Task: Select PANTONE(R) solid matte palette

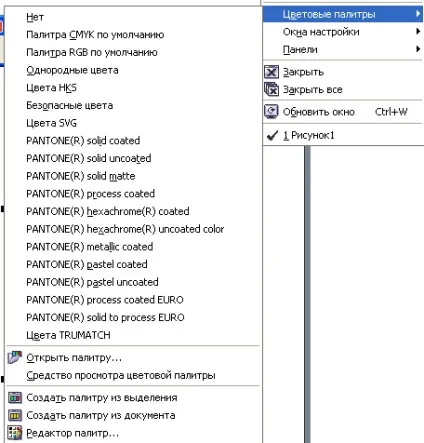Action: (133, 176)
